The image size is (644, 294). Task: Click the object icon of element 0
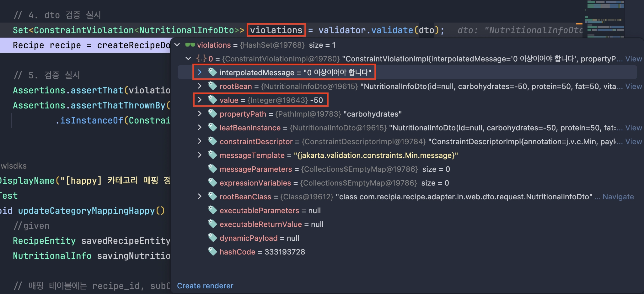coord(201,59)
